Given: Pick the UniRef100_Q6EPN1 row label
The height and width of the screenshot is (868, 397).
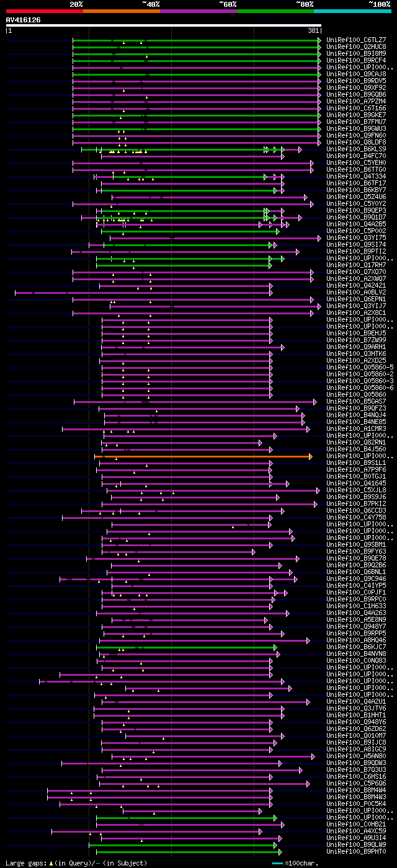Looking at the screenshot, I should 357,299.
